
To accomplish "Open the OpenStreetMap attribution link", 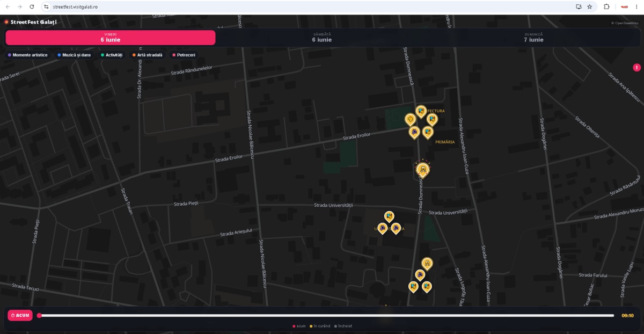I will (x=626, y=23).
